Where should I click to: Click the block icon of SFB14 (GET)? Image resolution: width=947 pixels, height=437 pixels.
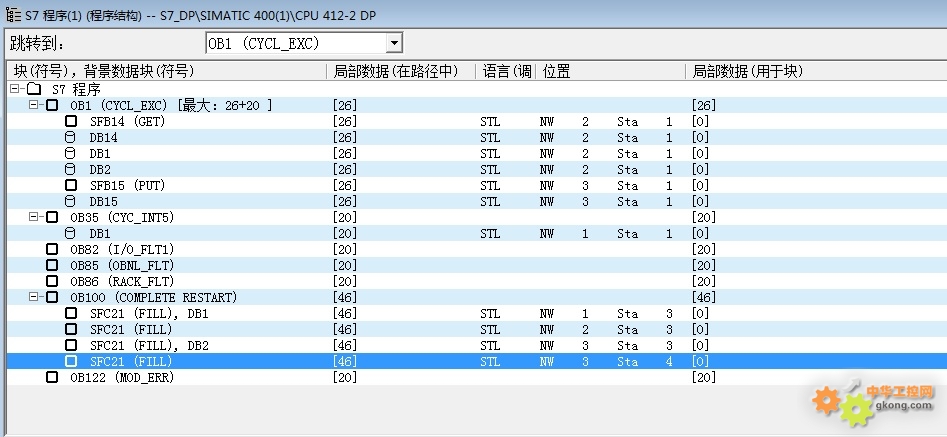click(71, 121)
